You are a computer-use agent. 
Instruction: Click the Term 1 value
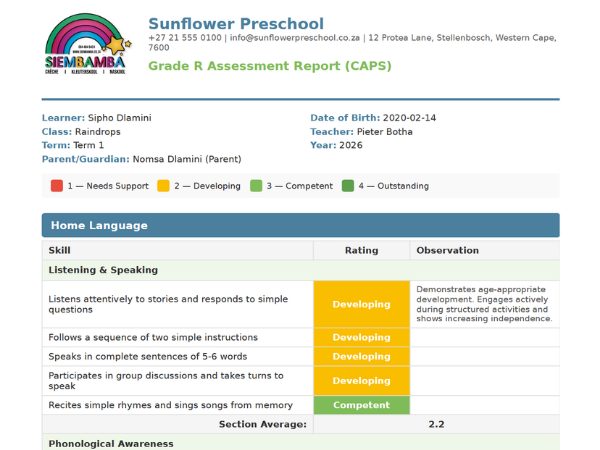[88, 145]
